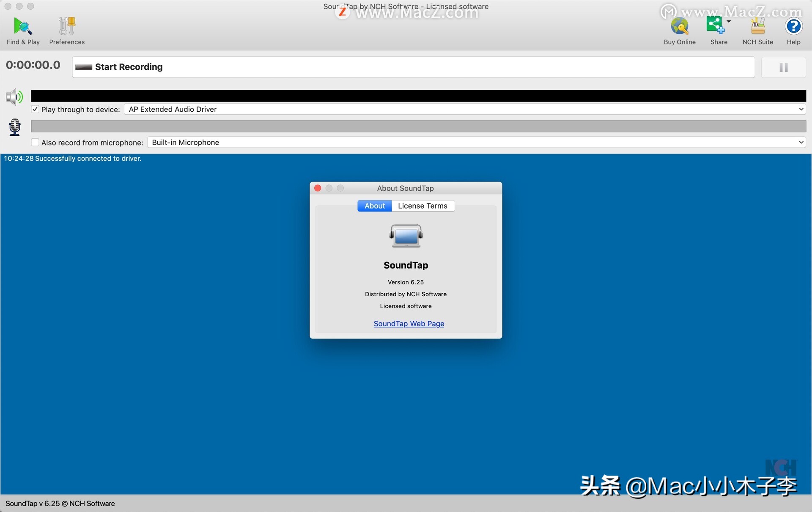
Task: Click SoundTap Web Page link
Action: pyautogui.click(x=409, y=323)
